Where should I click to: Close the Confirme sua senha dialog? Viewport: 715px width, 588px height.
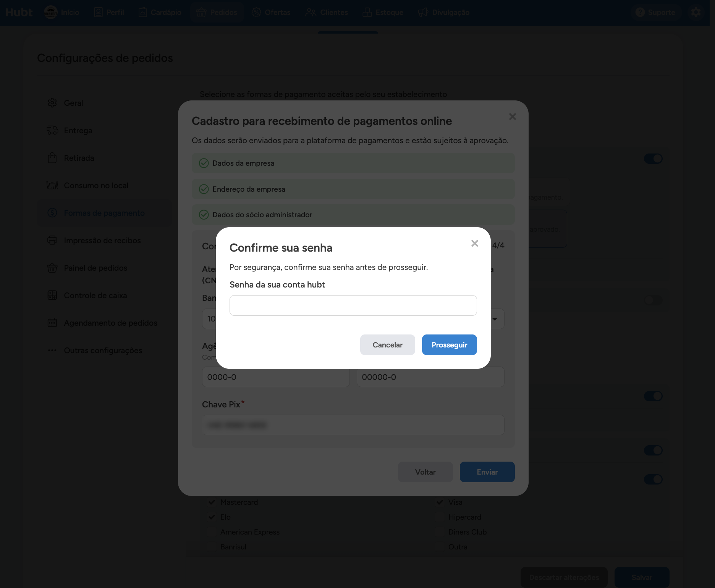pos(475,243)
